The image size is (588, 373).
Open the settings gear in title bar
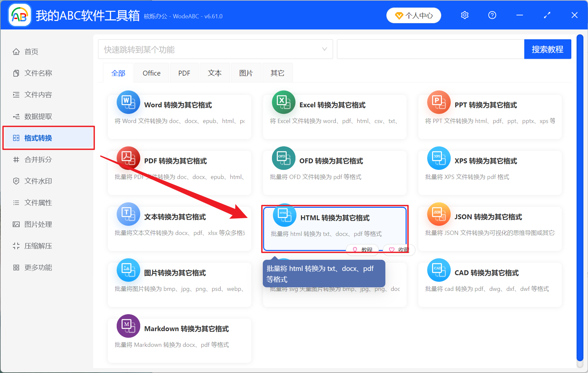click(x=464, y=15)
